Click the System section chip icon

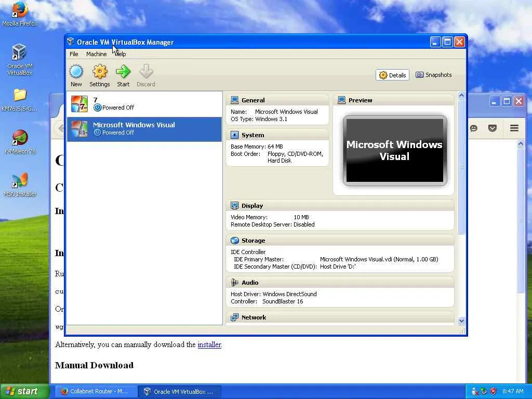click(234, 135)
